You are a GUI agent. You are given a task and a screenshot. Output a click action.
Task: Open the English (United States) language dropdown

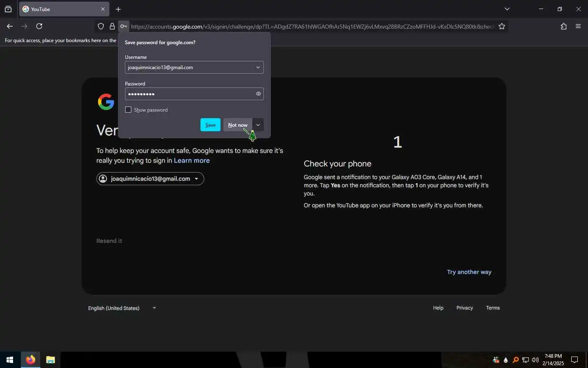click(x=122, y=308)
